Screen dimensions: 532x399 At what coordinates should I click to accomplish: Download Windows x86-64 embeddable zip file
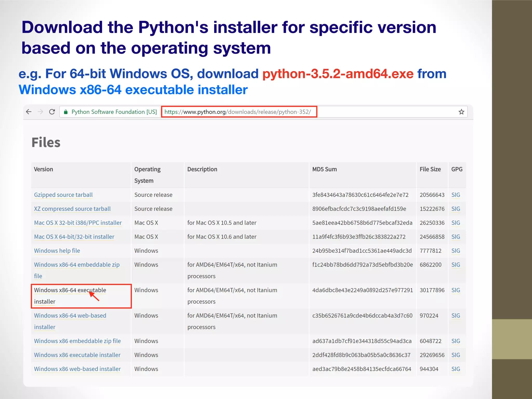[x=77, y=265]
